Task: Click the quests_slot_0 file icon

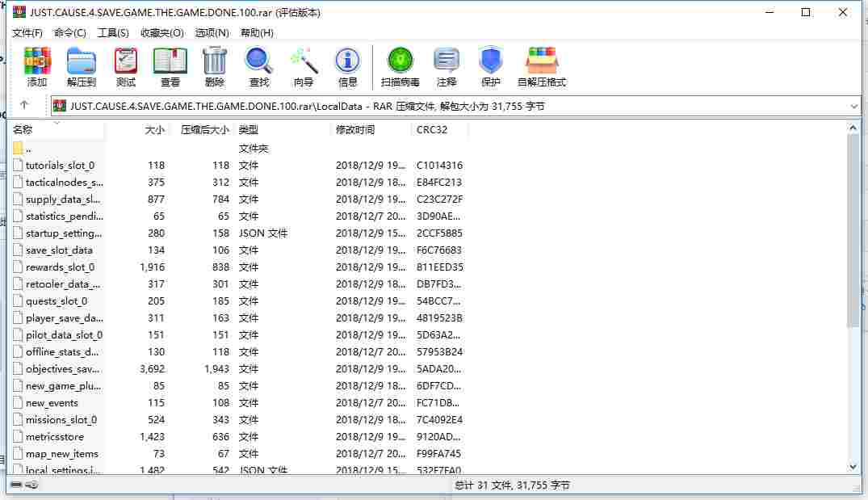Action: pos(18,300)
